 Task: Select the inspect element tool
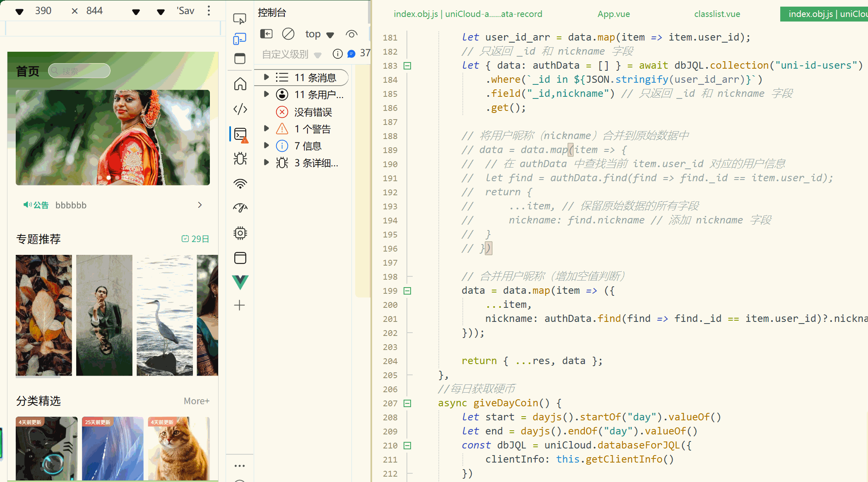(240, 19)
